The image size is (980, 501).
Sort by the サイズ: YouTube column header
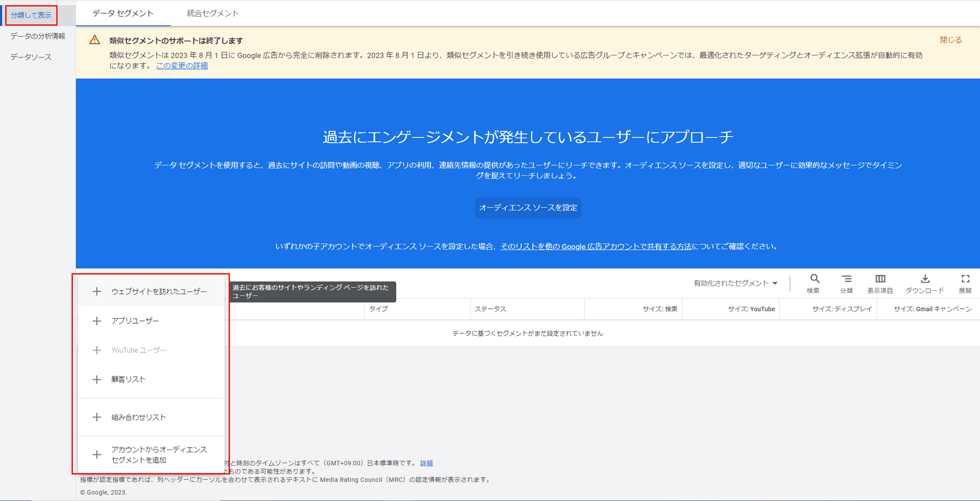pyautogui.click(x=751, y=309)
